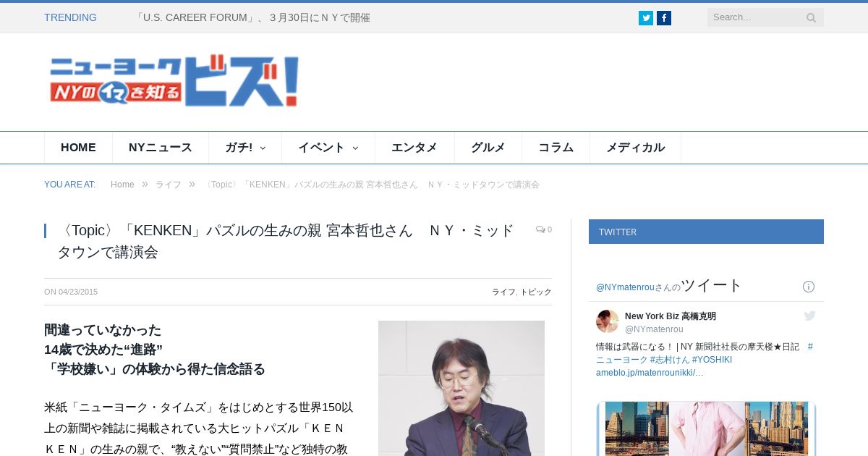Viewport: 868px width, 456px height.
Task: Click the "YOU ARE AT:" breadcrumb label
Action: click(70, 185)
